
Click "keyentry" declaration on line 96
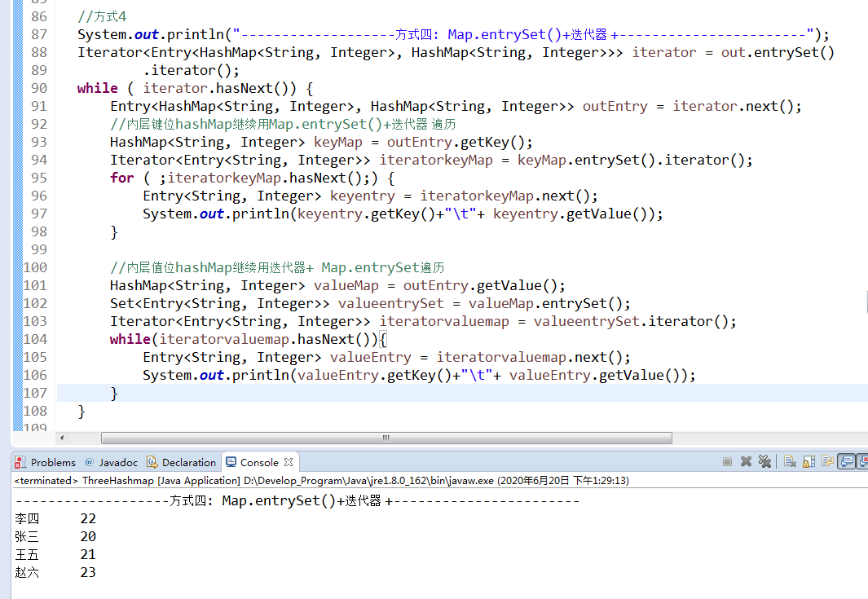tap(363, 196)
